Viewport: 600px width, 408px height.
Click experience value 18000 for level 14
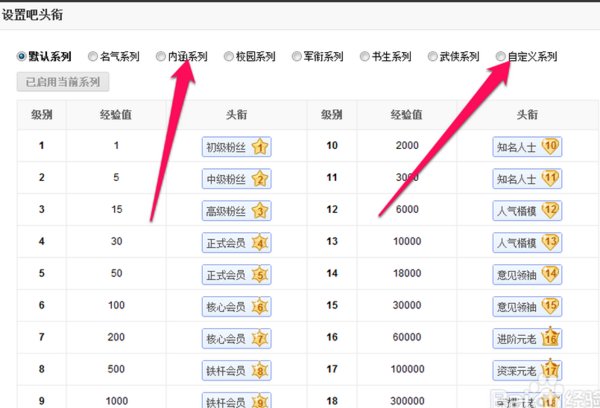click(x=407, y=273)
